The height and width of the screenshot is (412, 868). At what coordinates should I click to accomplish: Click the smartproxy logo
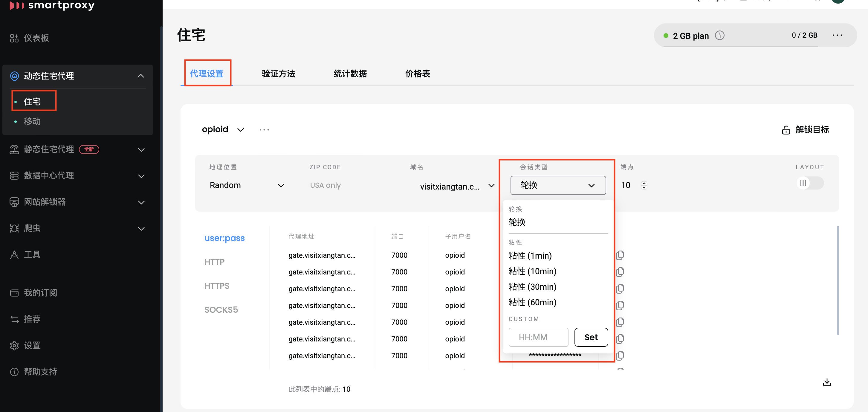tap(52, 5)
